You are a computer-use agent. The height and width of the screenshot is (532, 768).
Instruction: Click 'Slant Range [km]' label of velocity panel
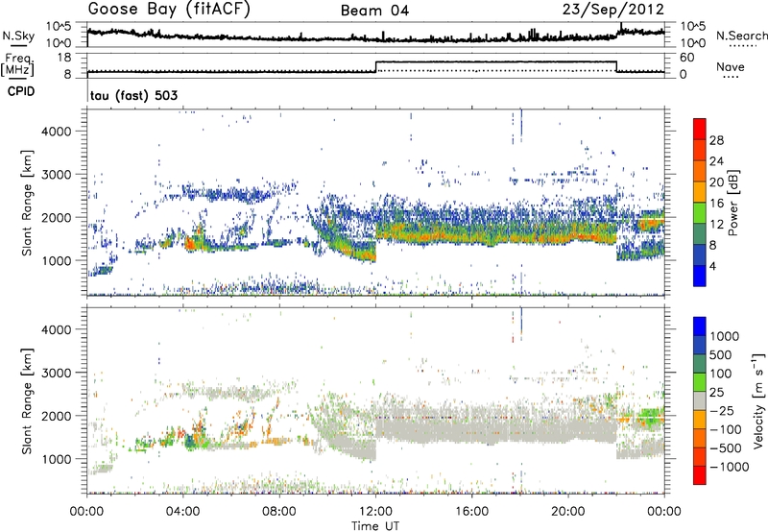coord(27,400)
